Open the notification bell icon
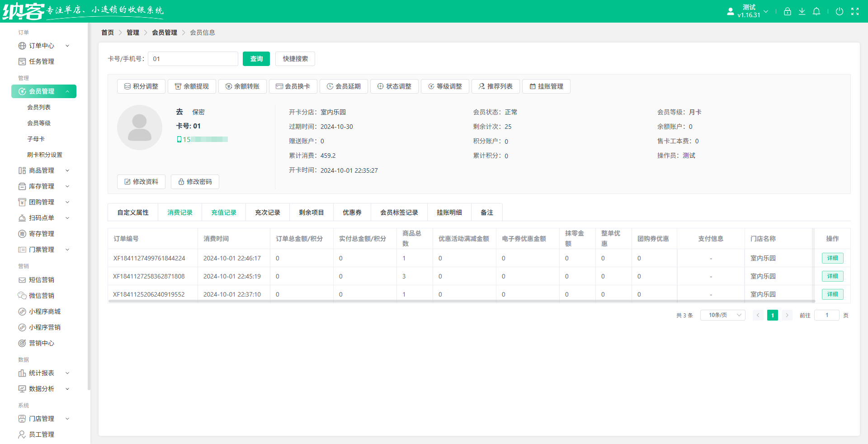868x444 pixels. coord(816,11)
